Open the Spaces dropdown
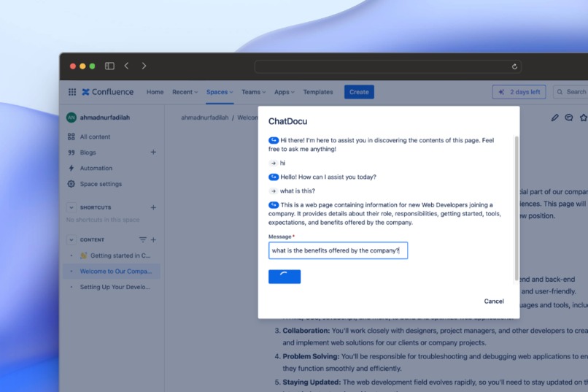Viewport: 588px width, 392px height. [220, 92]
